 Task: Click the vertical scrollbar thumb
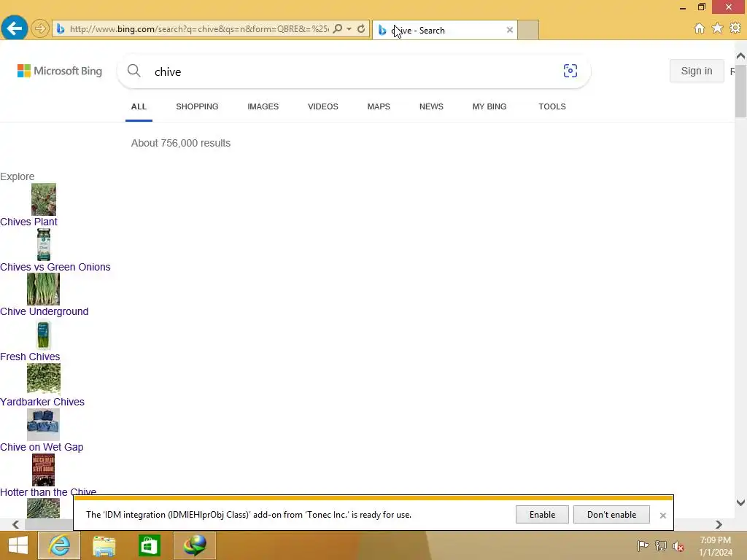click(740, 90)
